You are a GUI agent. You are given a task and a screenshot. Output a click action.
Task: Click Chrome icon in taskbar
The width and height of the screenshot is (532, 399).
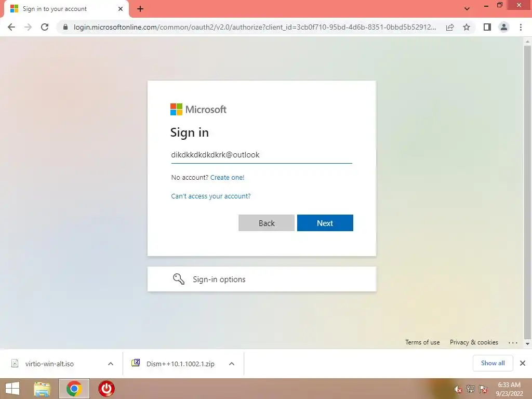tap(74, 389)
